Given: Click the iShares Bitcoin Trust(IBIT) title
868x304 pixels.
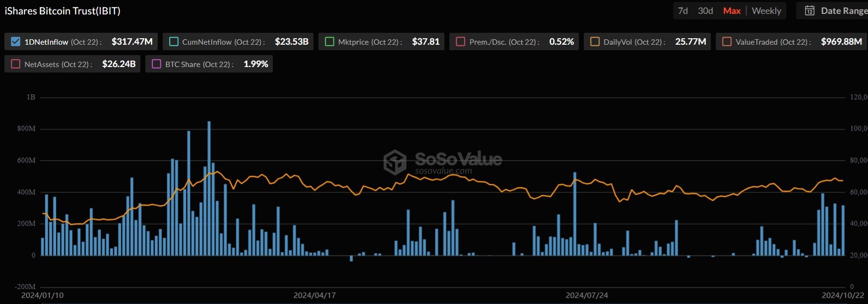Looking at the screenshot, I should coord(62,11).
